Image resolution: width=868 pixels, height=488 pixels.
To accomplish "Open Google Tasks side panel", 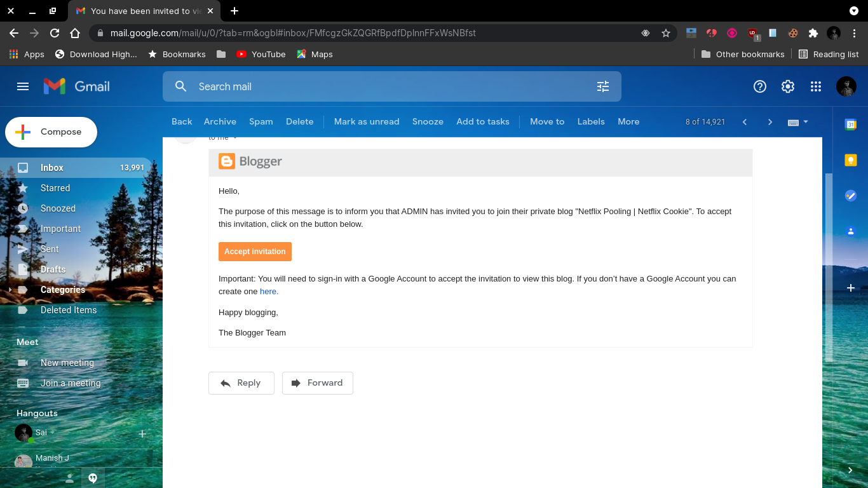I will coord(850,196).
